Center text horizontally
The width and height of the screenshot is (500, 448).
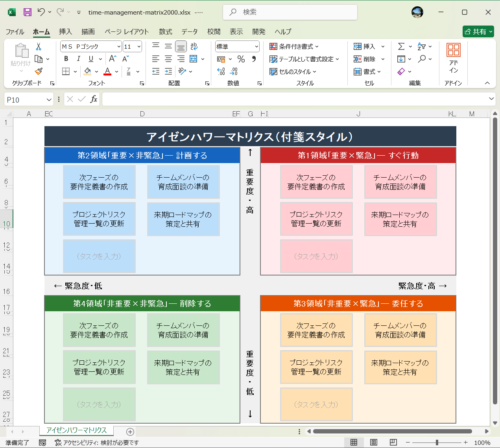168,59
